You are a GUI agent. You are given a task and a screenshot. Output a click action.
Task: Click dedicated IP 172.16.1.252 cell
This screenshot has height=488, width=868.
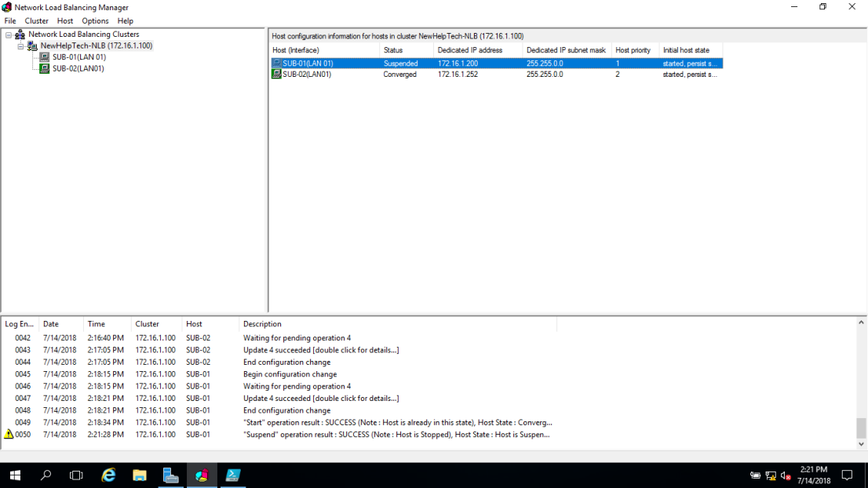click(458, 74)
